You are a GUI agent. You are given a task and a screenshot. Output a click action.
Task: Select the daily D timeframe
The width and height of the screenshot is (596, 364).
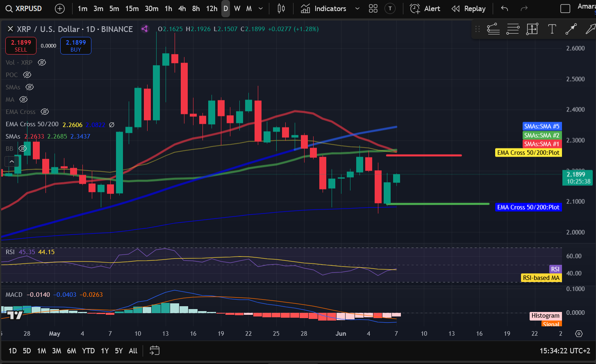pyautogui.click(x=225, y=9)
